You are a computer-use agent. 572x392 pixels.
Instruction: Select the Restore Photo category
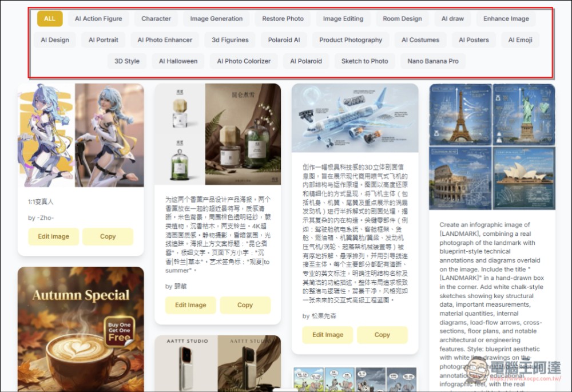283,18
